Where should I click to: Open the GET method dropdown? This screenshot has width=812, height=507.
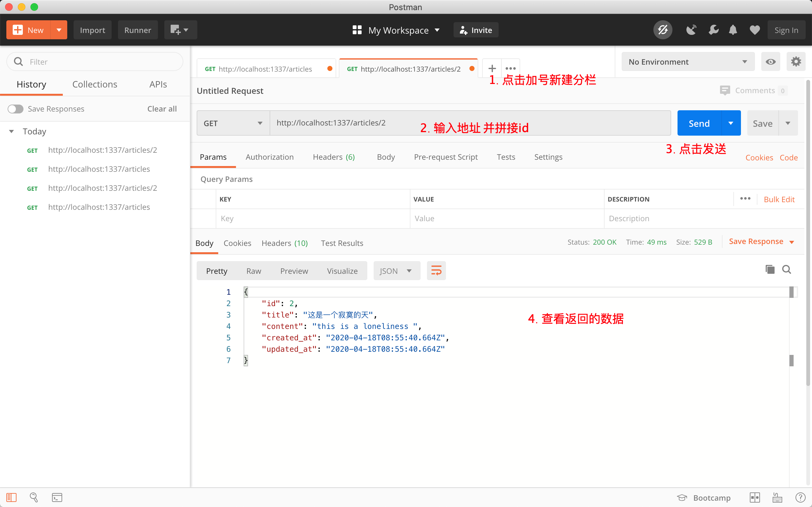coord(233,123)
